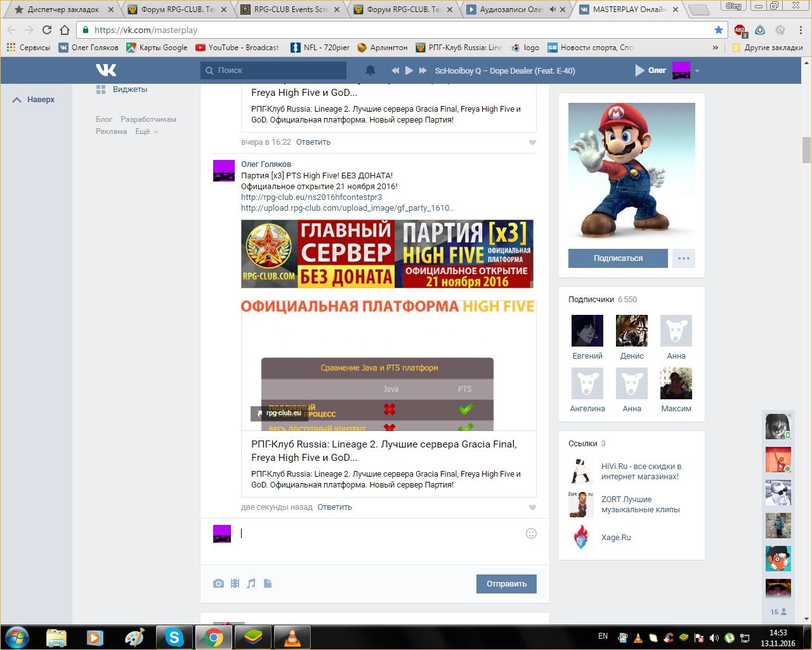Open the Ссылки section header
Viewport: 812px width, 650px height.
coord(587,444)
